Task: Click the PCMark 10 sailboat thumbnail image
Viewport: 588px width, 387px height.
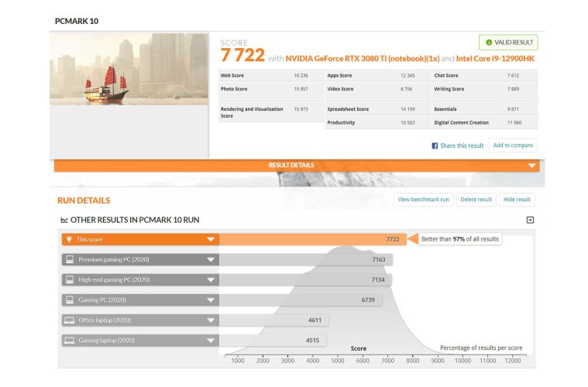Action: click(129, 69)
